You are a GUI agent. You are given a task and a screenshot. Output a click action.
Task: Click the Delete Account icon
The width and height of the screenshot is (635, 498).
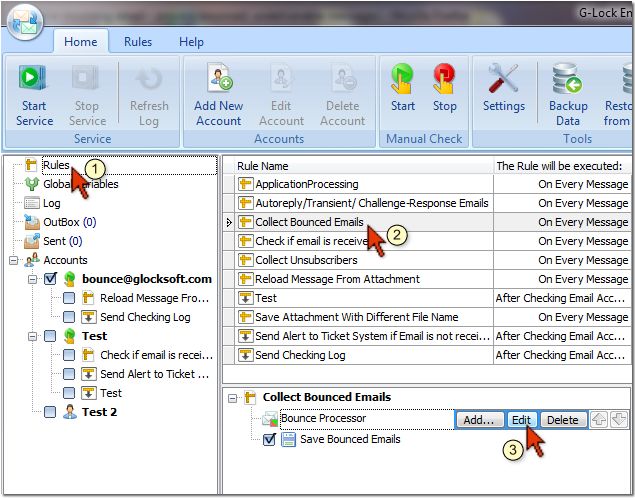click(343, 77)
